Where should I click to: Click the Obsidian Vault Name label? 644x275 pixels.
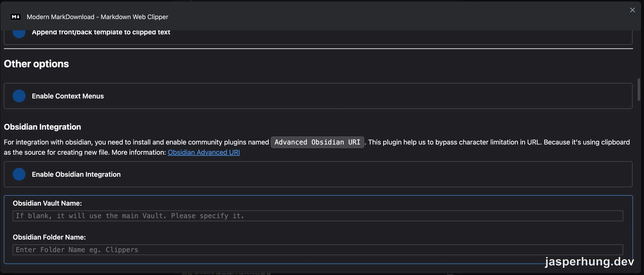[x=47, y=203]
